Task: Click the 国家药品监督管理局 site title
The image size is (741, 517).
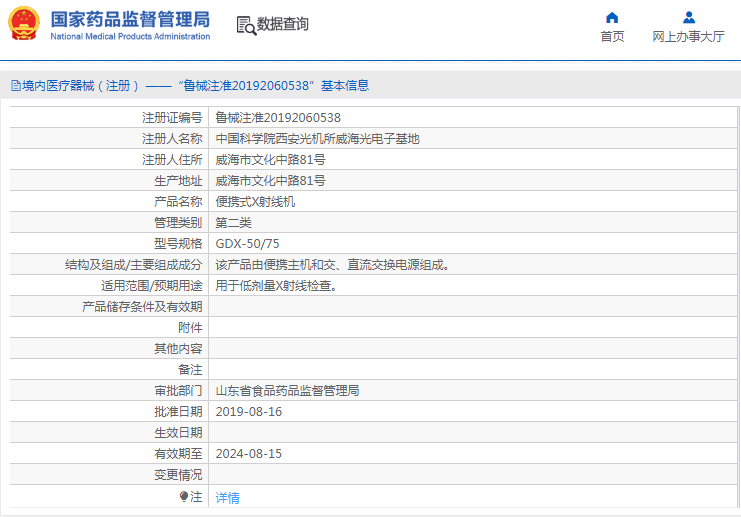Action: (130, 19)
